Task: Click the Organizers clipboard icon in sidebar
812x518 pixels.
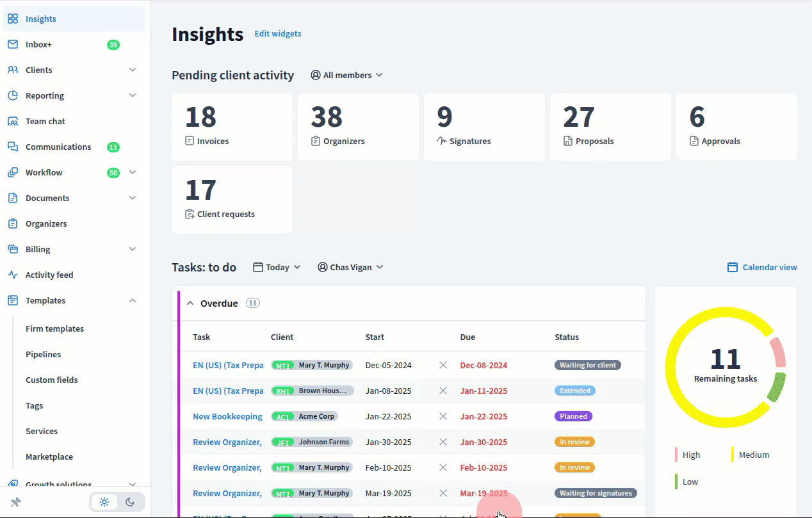Action: click(13, 223)
